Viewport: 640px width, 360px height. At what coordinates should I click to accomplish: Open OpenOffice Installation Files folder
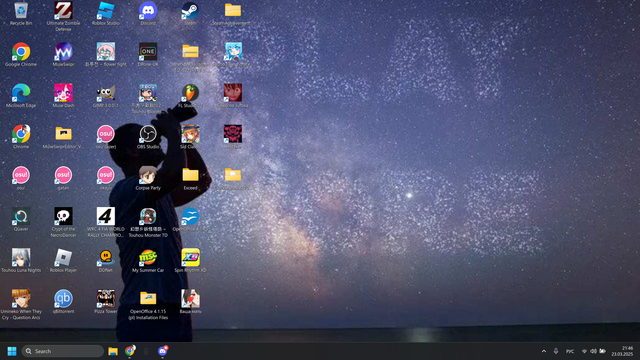click(x=148, y=304)
